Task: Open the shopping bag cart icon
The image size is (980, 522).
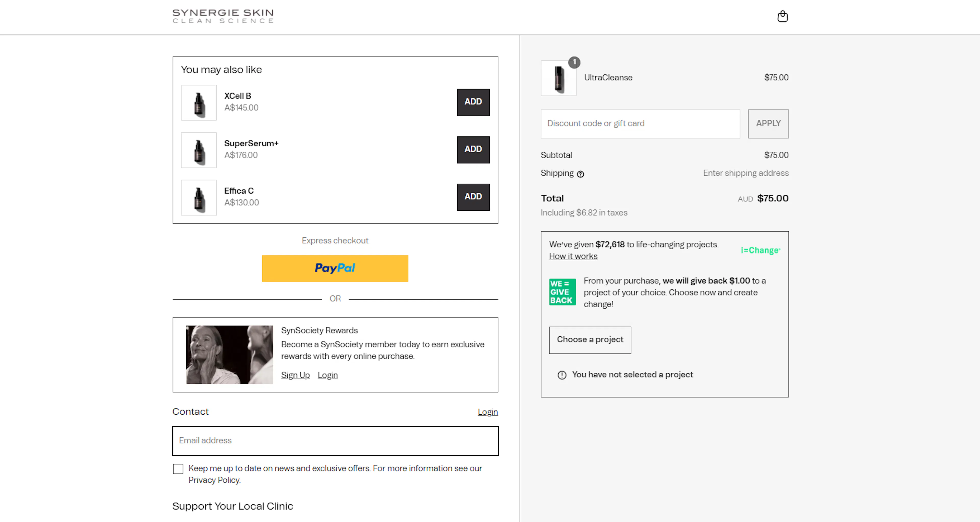Action: click(782, 16)
